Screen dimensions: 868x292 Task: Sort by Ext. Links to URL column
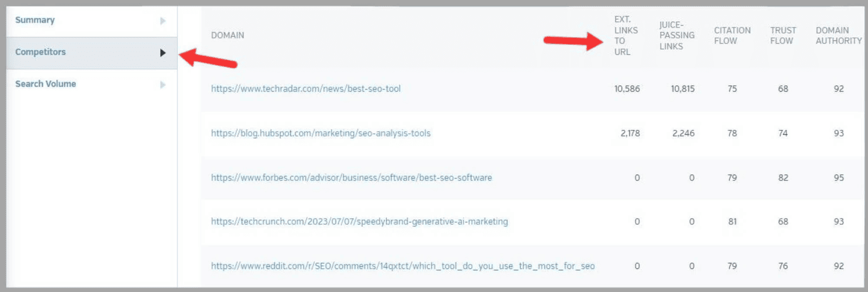coord(626,36)
